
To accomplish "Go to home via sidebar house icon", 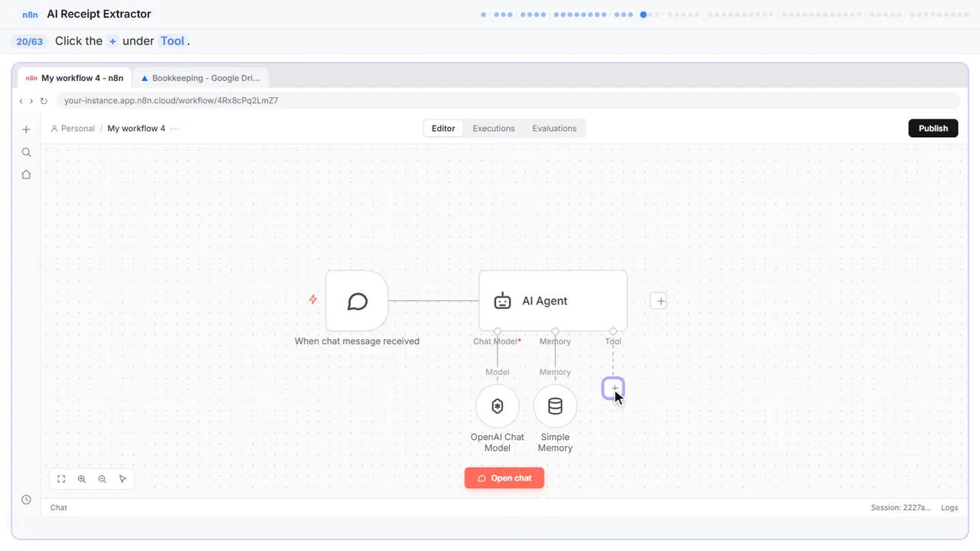I will tap(26, 174).
